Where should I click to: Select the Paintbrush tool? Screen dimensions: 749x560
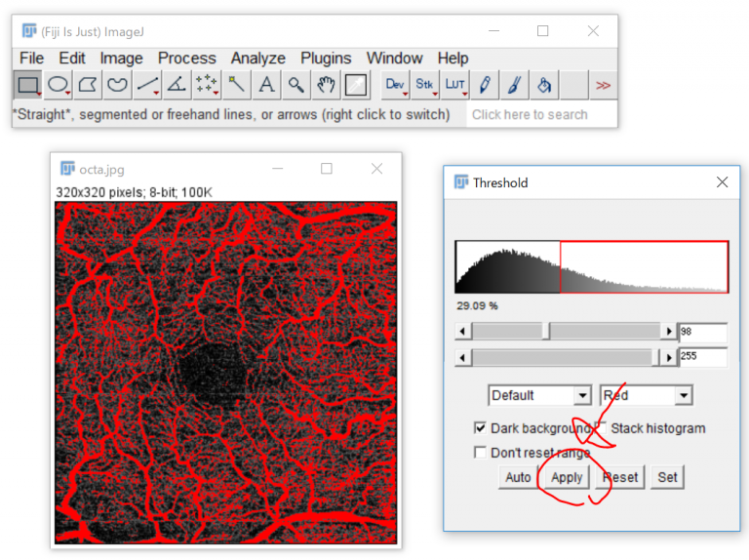pyautogui.click(x=514, y=85)
